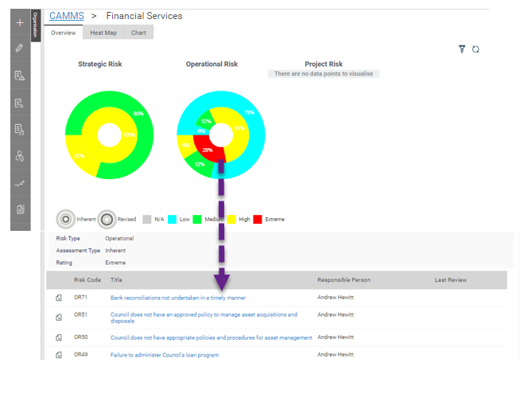
Task: Open the trend line chart icon
Action: tap(19, 184)
